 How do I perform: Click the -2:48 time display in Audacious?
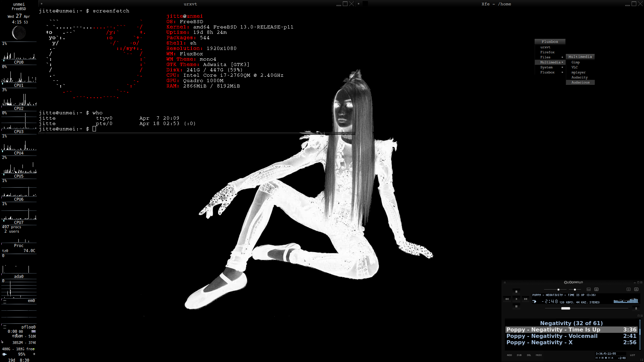point(550,301)
